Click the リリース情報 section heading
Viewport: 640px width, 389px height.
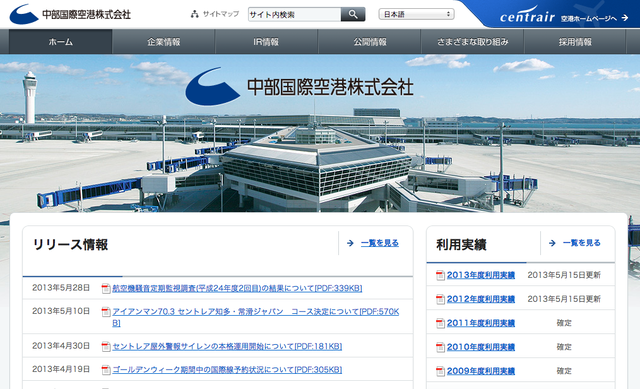tap(70, 245)
